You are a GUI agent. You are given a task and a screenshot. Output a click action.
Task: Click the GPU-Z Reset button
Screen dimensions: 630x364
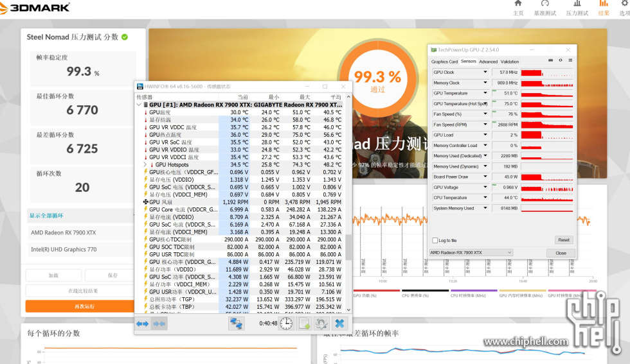564,240
